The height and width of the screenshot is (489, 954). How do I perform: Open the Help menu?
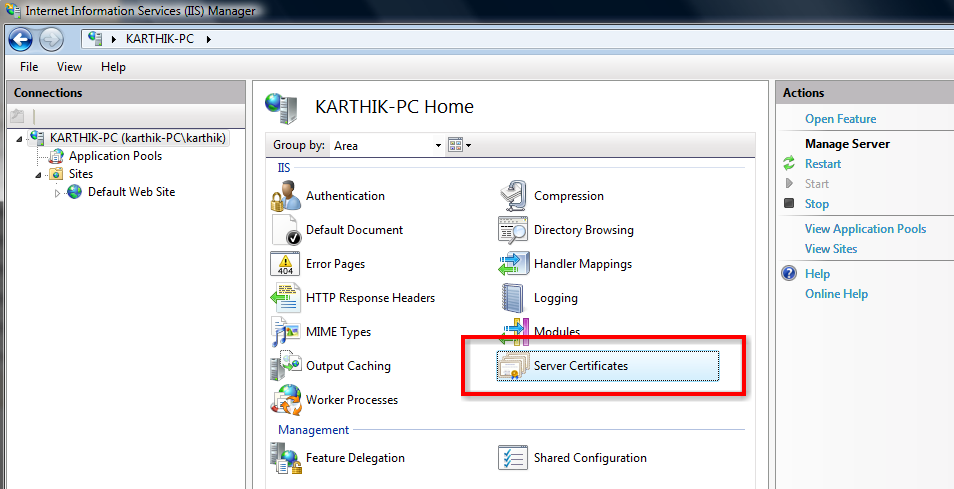click(113, 67)
